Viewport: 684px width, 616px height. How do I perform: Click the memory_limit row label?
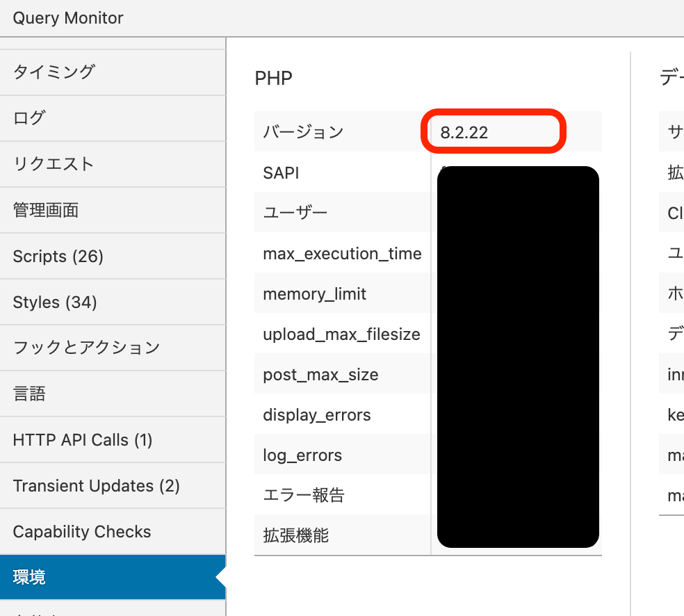coord(314,294)
